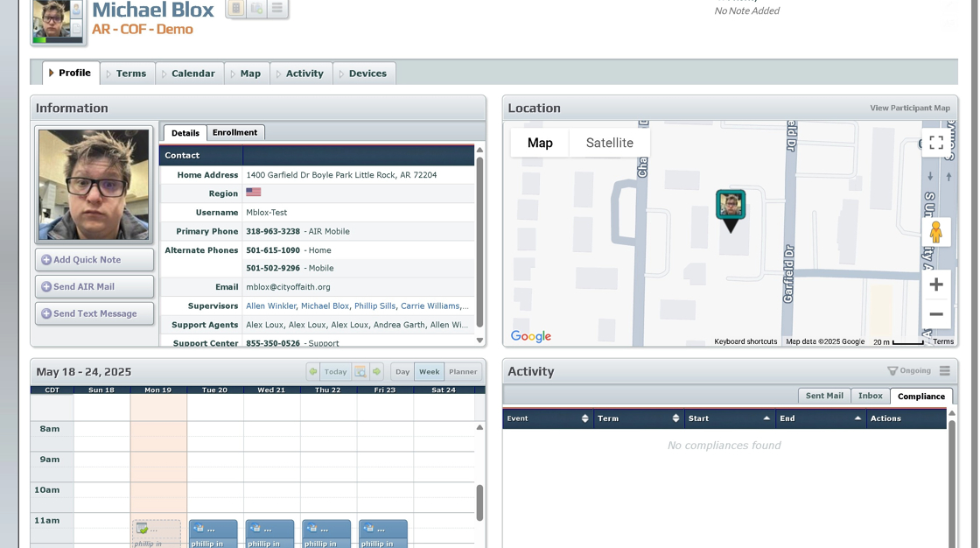
Task: Open supervisor Phillip Sills's link
Action: coord(375,306)
